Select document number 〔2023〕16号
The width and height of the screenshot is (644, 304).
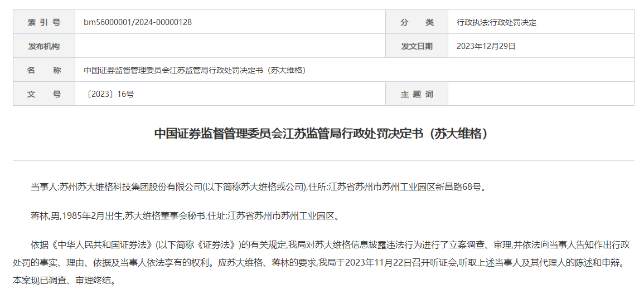(x=109, y=94)
